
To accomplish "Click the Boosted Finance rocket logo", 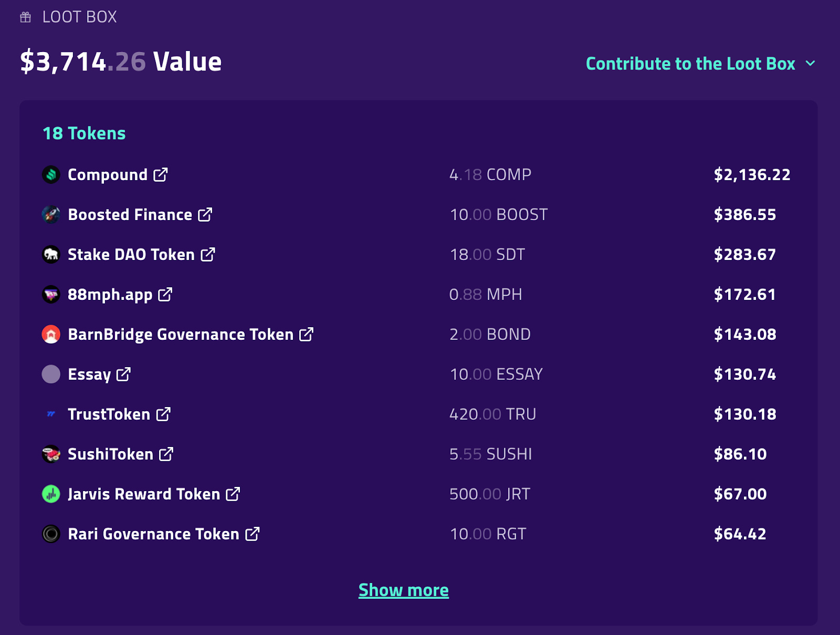I will pos(51,214).
